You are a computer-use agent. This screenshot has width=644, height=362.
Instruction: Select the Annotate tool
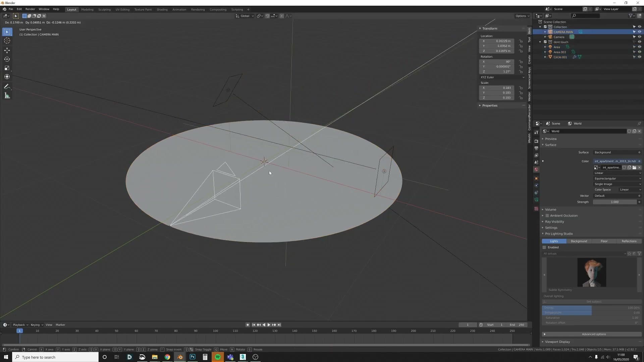point(7,86)
